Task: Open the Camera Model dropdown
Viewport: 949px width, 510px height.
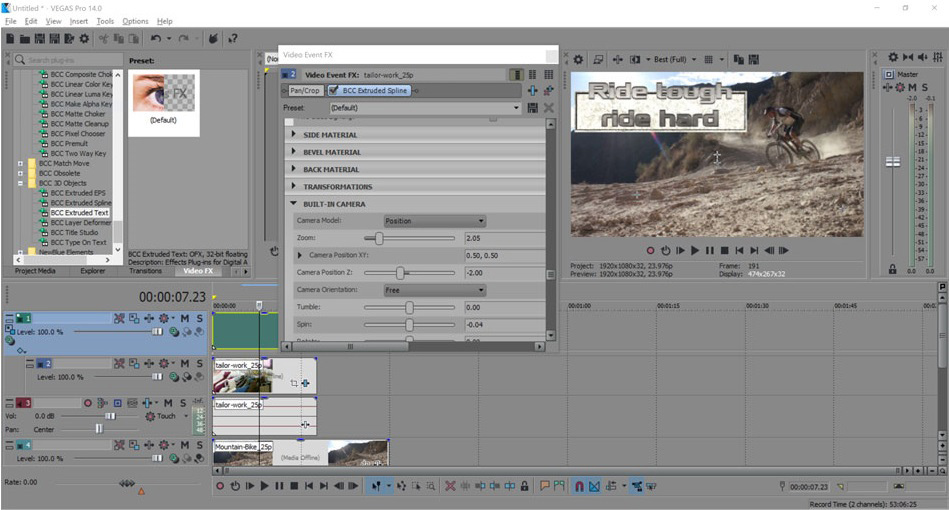Action: [x=435, y=221]
